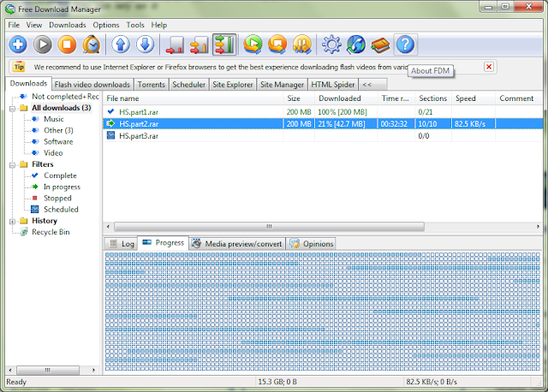Sort by Sections column header

click(432, 98)
